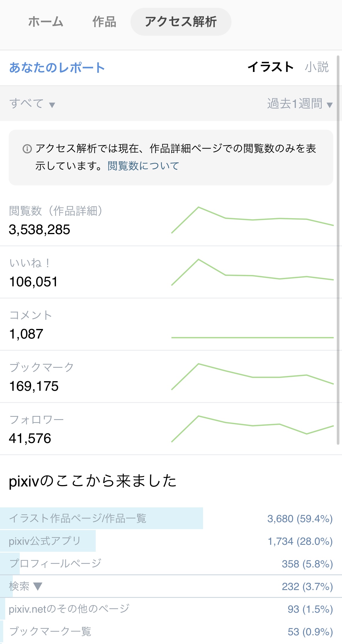Toggle report to イラスト
Image resolution: width=342 pixels, height=644 pixels.
pos(271,67)
